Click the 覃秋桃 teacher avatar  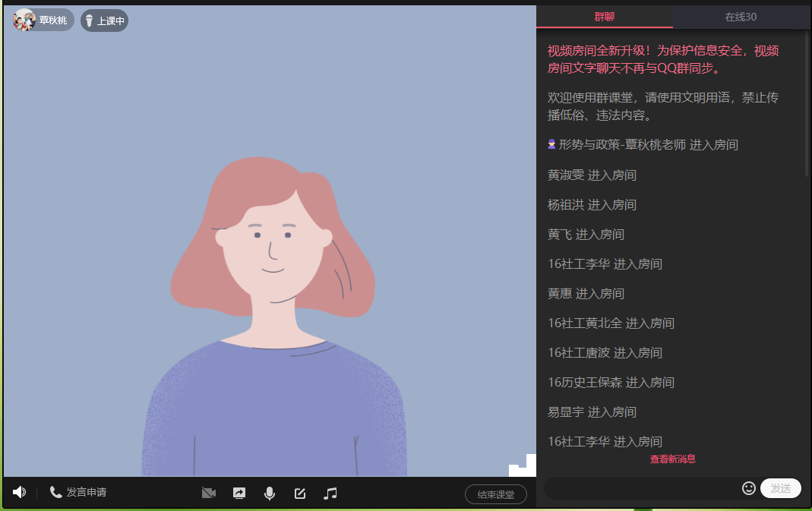coord(24,21)
